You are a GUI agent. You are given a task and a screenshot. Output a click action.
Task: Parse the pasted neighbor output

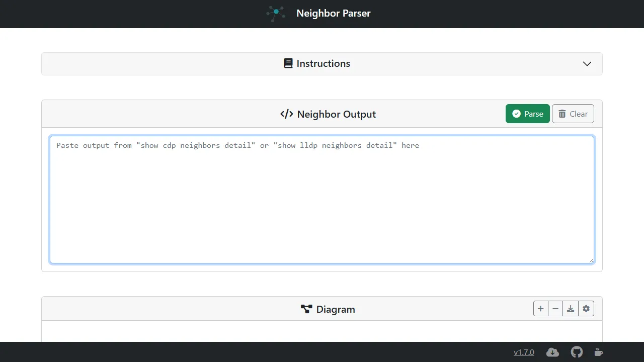[527, 114]
